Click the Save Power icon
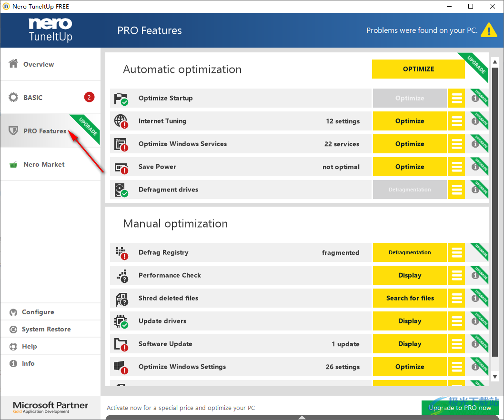 click(121, 168)
